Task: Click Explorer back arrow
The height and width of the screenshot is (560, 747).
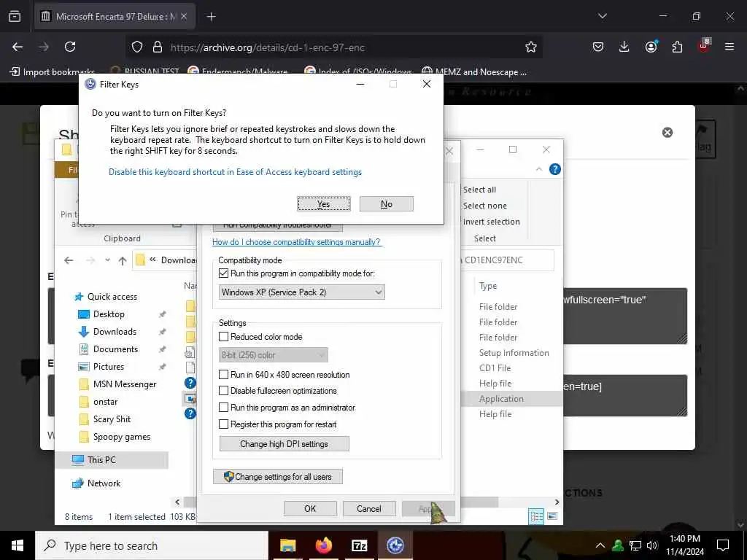Action: (69, 260)
